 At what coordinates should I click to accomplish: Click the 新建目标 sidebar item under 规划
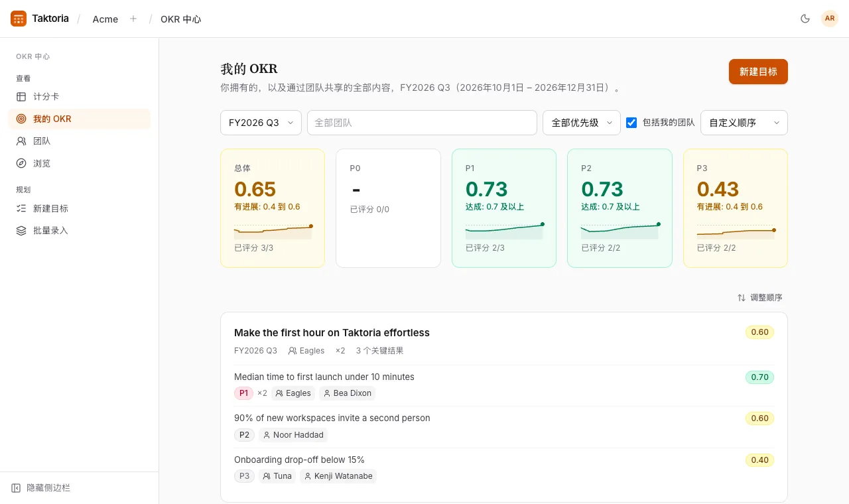coord(80,208)
